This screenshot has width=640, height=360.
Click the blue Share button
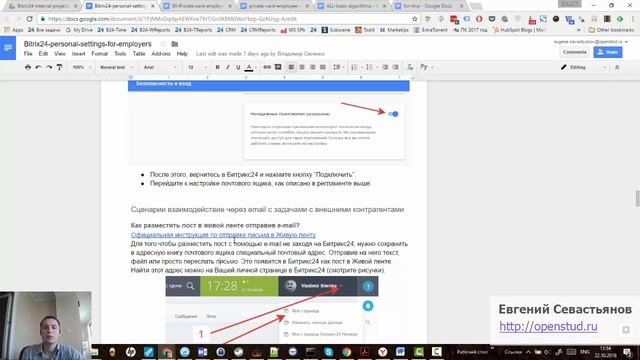608,52
